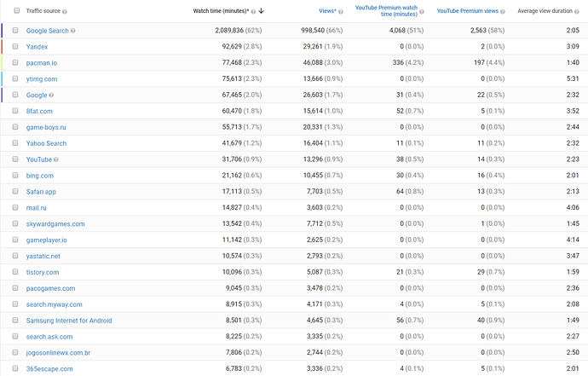Open the yastatic.net source link
The width and height of the screenshot is (588, 376).
(x=43, y=257)
